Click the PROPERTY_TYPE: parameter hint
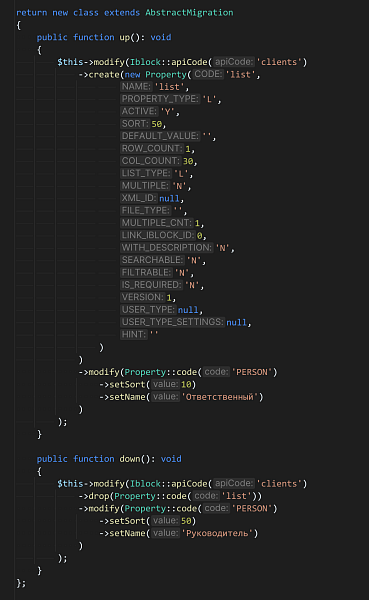 (x=160, y=99)
